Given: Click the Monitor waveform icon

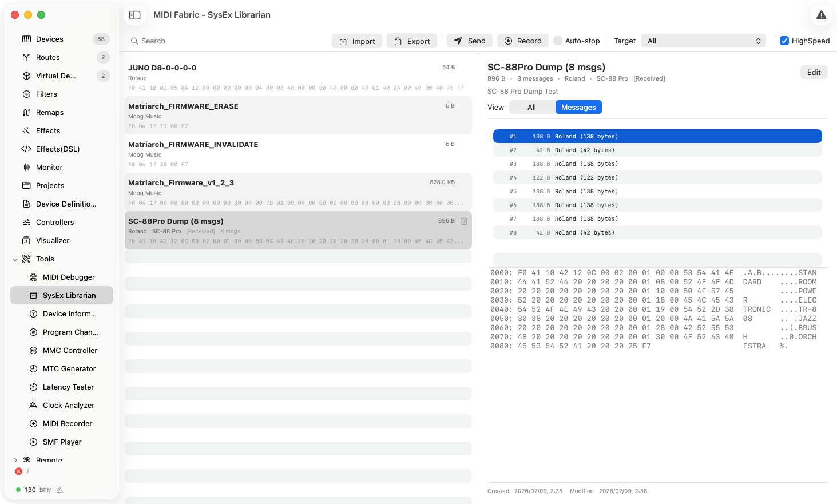Looking at the screenshot, I should tap(26, 167).
